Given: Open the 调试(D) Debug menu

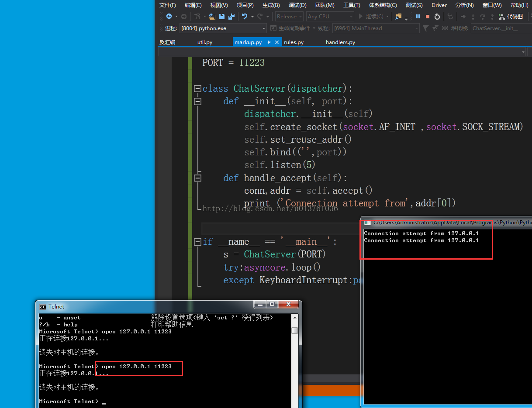Looking at the screenshot, I should point(297,5).
